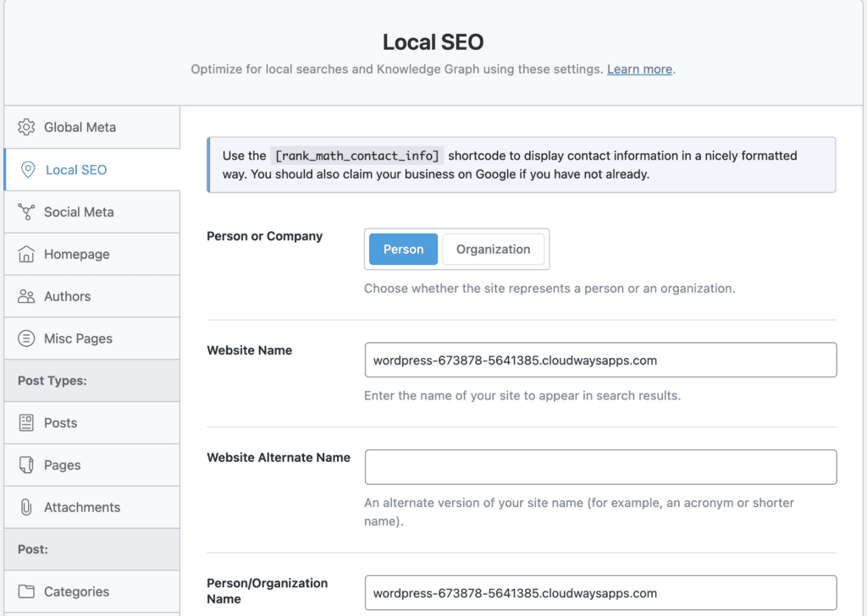The image size is (867, 616).
Task: Click the Homepage house icon
Action: coord(26,254)
